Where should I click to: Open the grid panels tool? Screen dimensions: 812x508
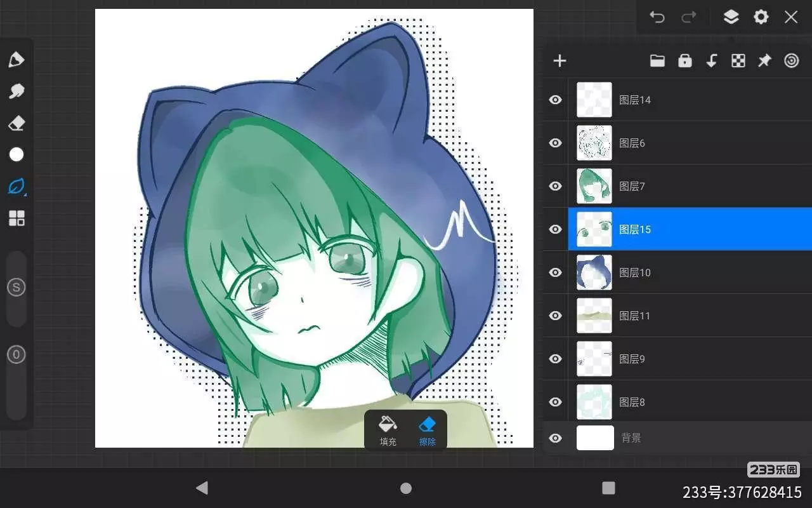tap(16, 218)
